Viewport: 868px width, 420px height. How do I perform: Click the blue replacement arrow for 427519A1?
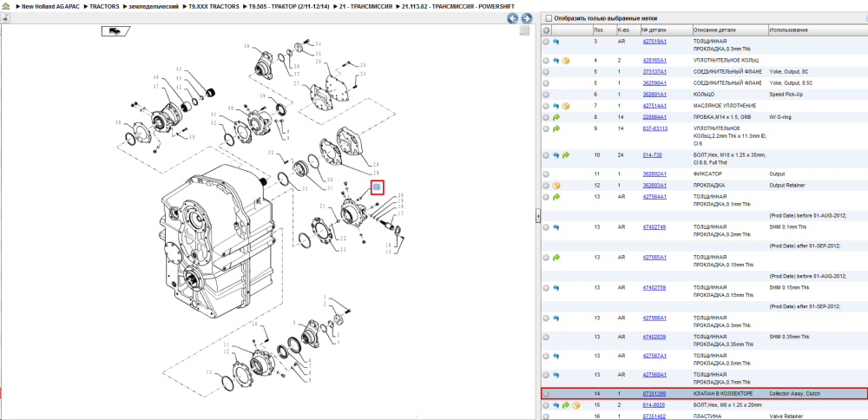(556, 42)
